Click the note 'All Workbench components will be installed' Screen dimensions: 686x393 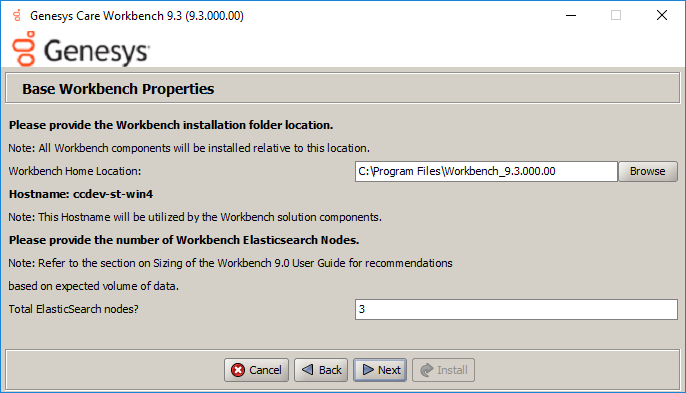point(189,148)
